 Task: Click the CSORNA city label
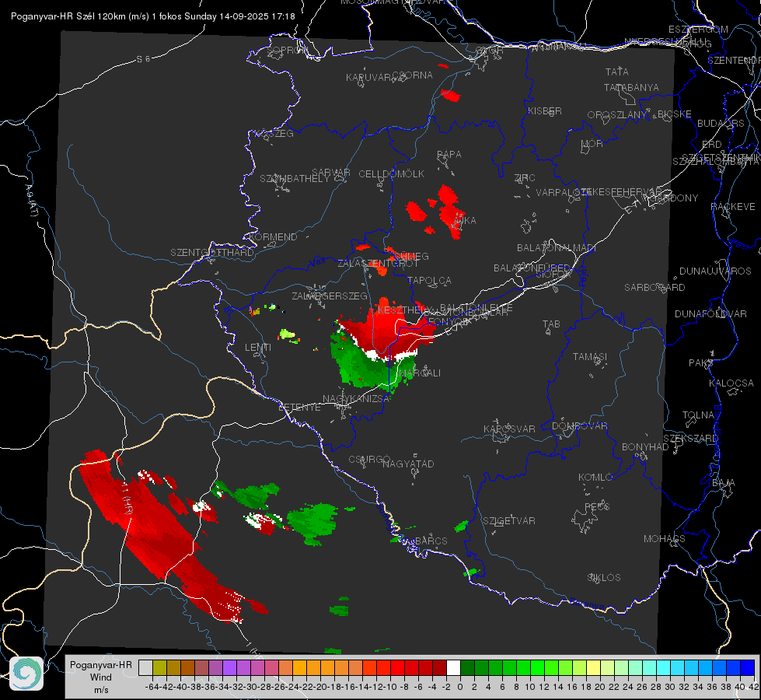click(x=413, y=75)
